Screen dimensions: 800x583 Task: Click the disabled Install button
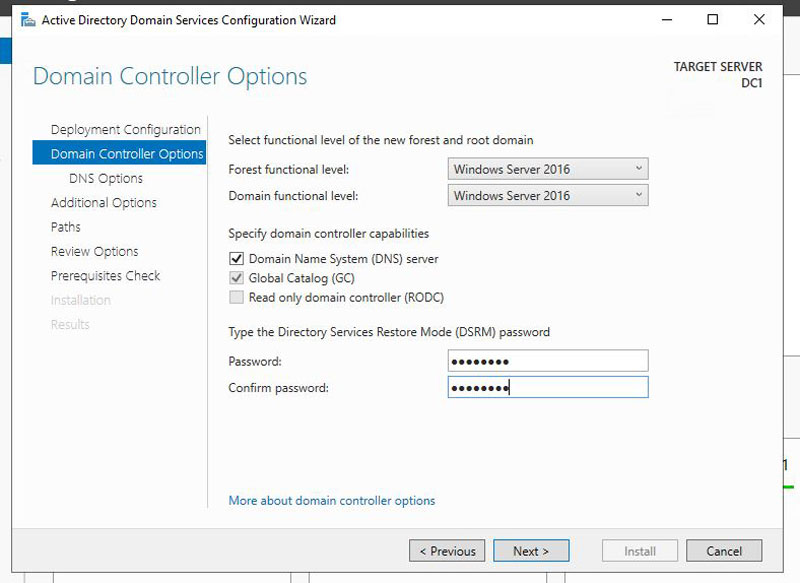pos(640,551)
